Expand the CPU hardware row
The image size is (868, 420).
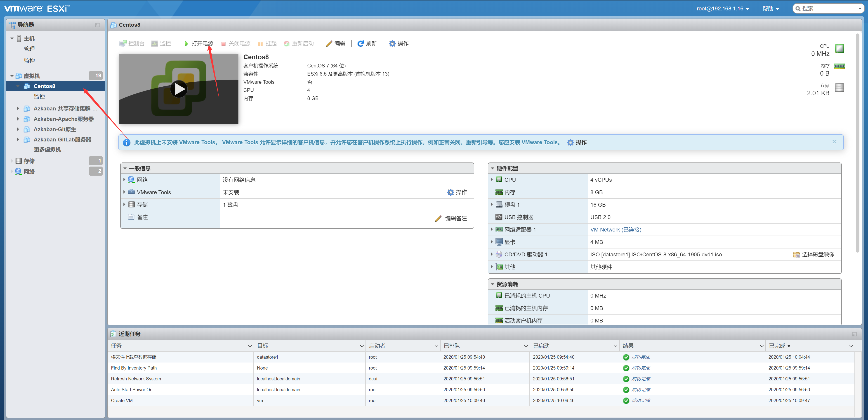[x=492, y=179]
